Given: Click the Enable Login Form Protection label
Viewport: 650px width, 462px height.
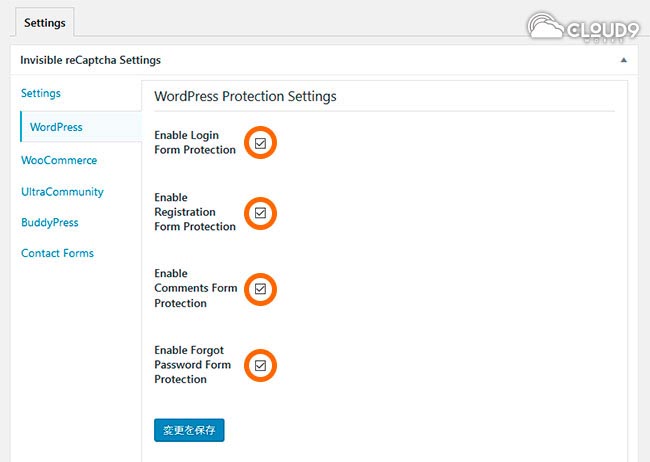Looking at the screenshot, I should tap(195, 142).
